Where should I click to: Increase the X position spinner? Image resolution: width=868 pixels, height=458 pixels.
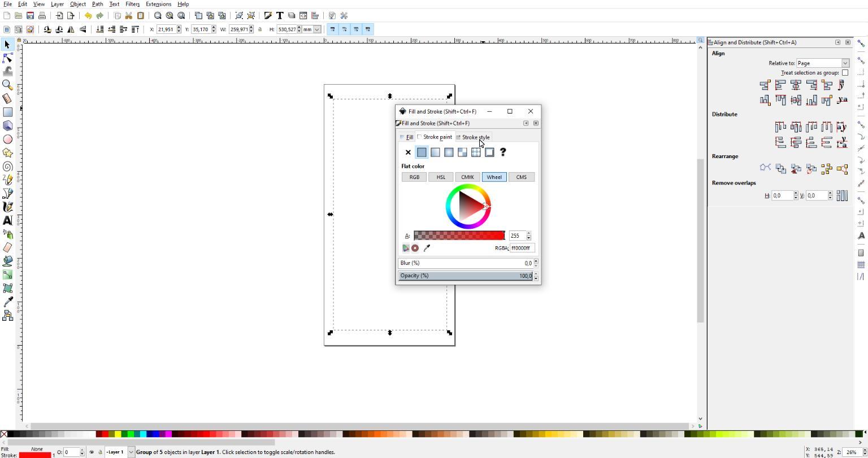click(179, 27)
